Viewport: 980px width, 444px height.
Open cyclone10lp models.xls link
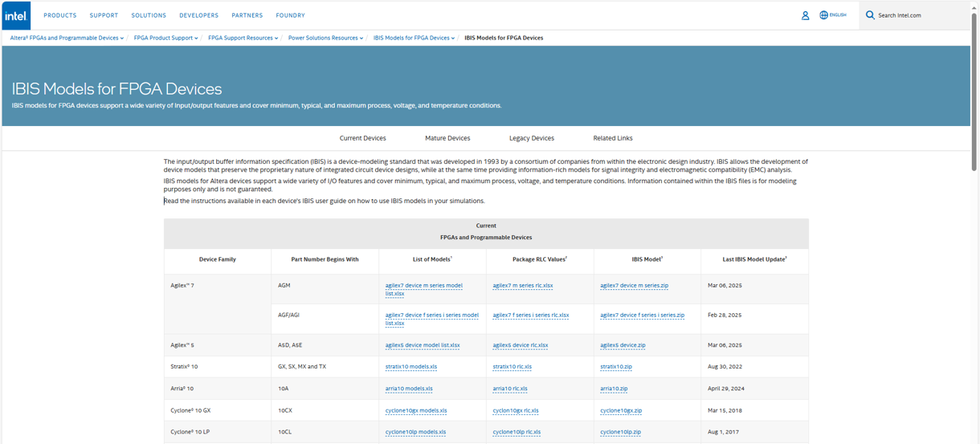pos(415,432)
